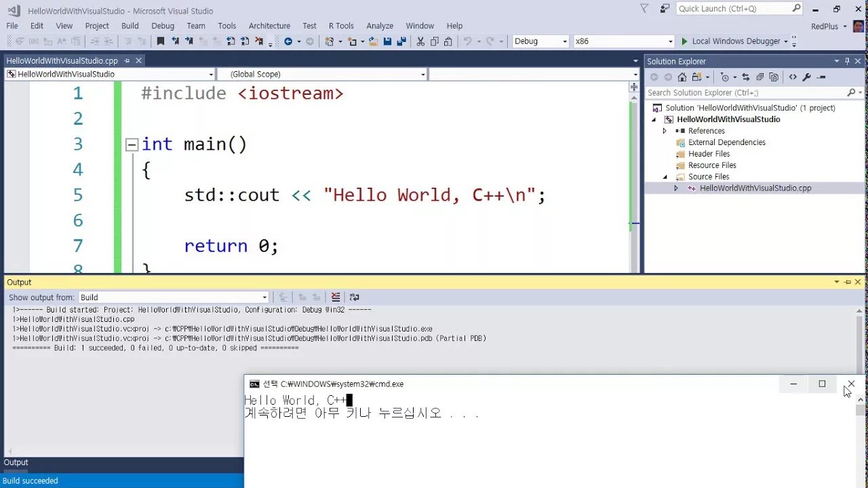This screenshot has width=868, height=488.
Task: Click the editor split-window handle above the scrollbar
Action: pos(634,87)
